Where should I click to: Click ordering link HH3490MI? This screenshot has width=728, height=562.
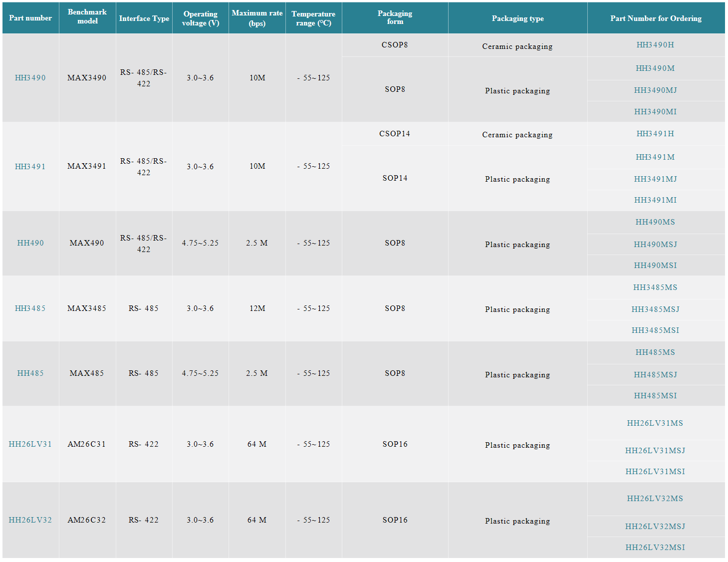[x=655, y=112]
